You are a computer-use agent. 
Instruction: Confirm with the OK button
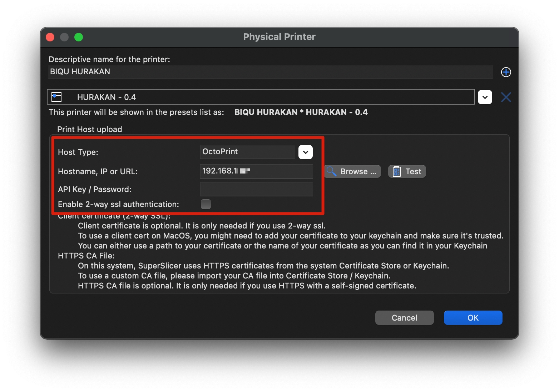tap(473, 318)
